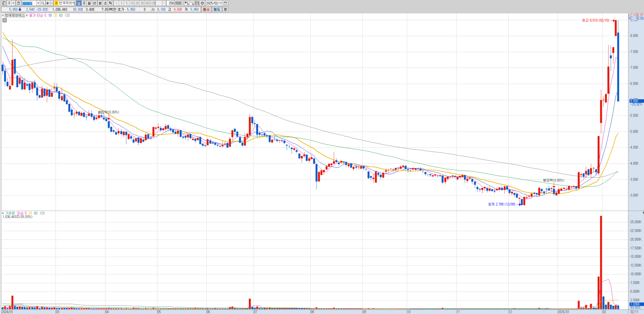Click the left panel layout icon
Viewport: 644px width, 314px height.
pyautogui.click(x=4, y=3)
